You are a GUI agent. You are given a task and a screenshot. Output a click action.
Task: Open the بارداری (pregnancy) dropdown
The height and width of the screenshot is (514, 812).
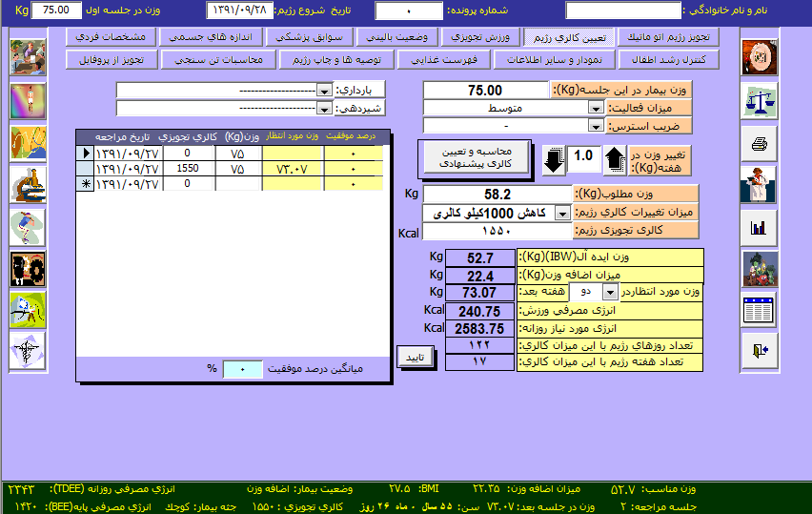(x=323, y=90)
